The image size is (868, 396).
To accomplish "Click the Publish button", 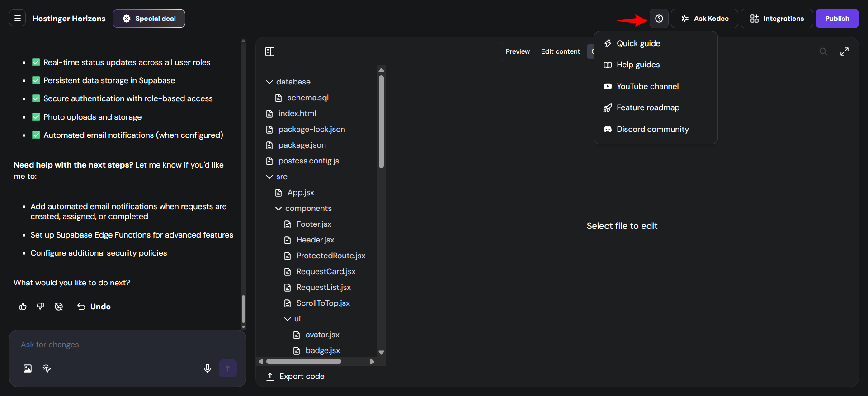I will click(x=837, y=19).
